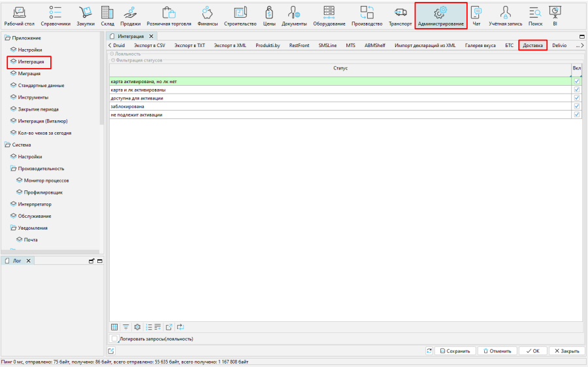588x367 pixels.
Task: Switch to the Экспорт в XML tab
Action: tap(230, 45)
